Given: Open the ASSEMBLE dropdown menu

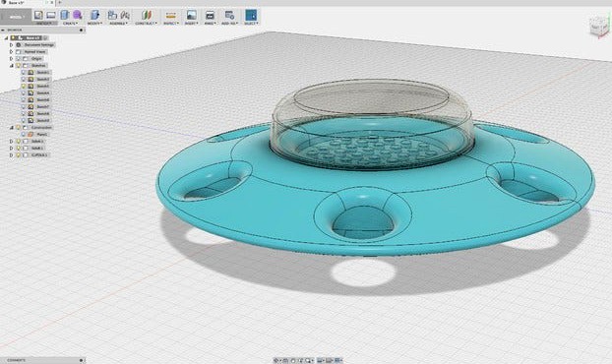Looking at the screenshot, I should pos(119,24).
